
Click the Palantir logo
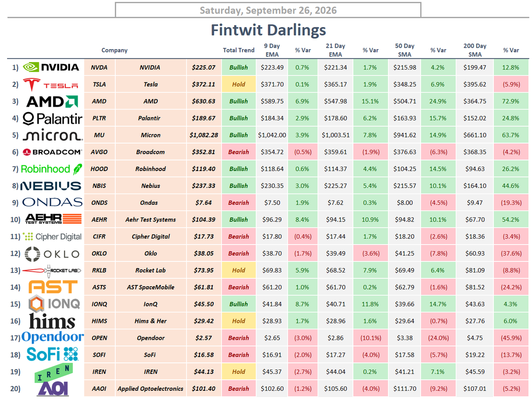tap(52, 119)
